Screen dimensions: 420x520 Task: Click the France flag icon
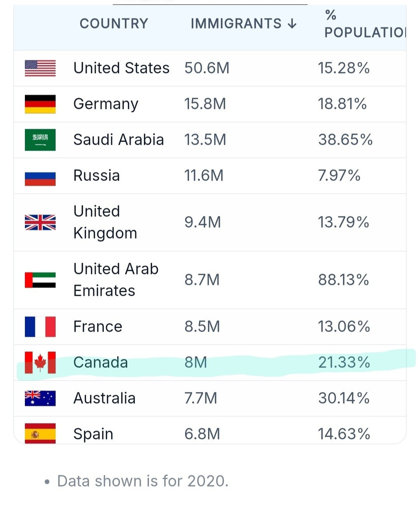[x=40, y=327]
